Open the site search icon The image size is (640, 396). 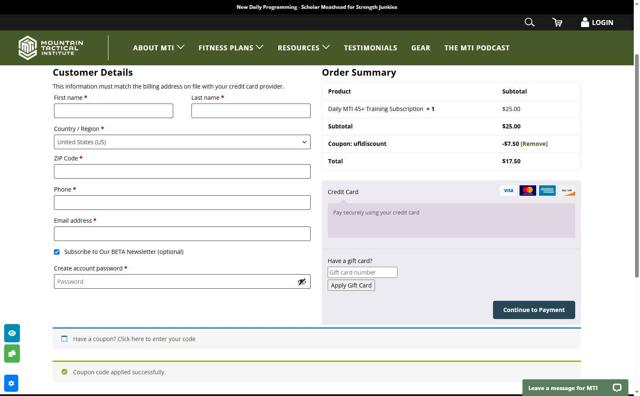pos(529,22)
